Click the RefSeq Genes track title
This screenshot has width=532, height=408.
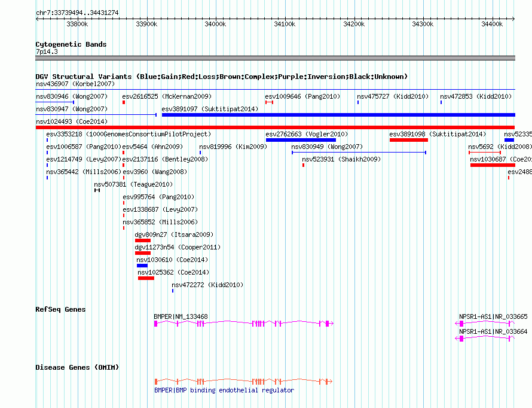(60, 309)
